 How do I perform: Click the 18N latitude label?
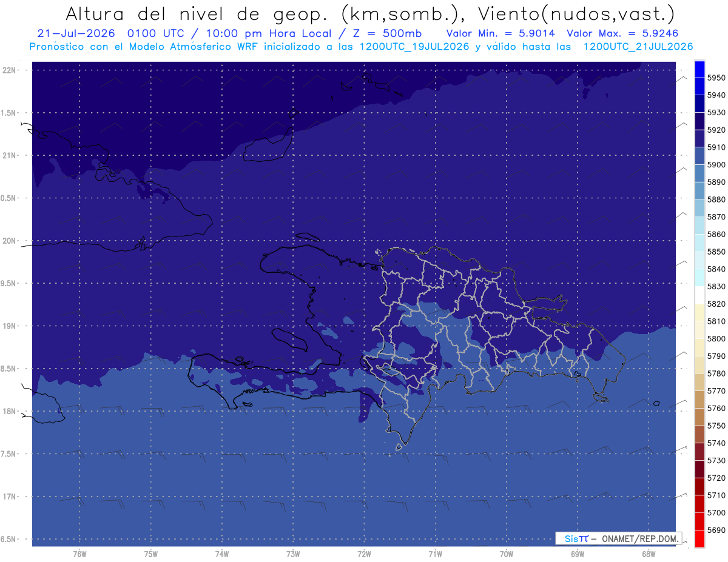10,411
